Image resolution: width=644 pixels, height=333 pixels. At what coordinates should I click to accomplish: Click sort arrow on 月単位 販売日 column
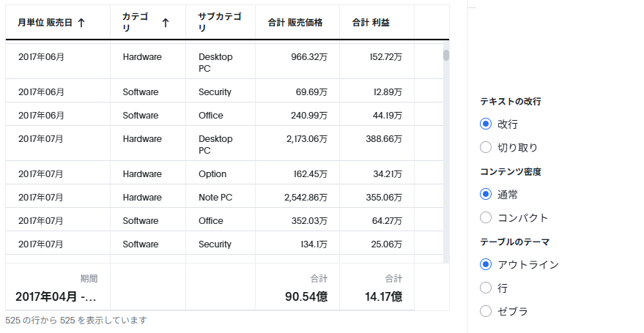click(81, 23)
